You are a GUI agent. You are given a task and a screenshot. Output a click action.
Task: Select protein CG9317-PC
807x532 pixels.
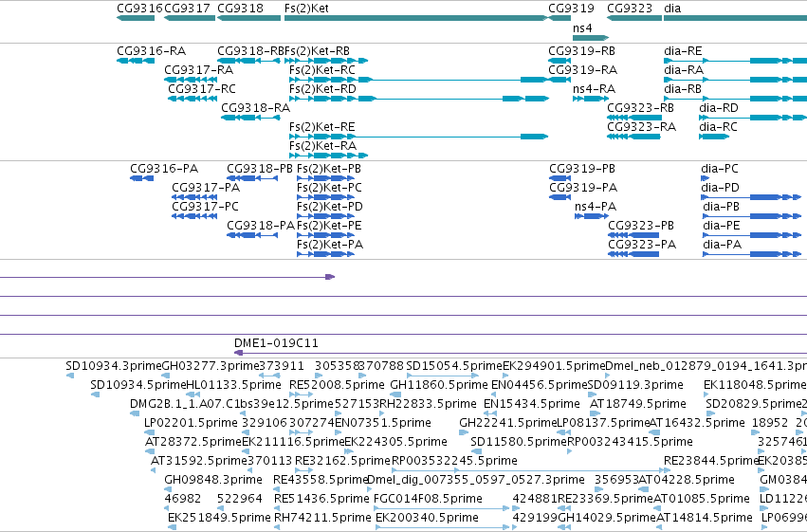coord(194,216)
